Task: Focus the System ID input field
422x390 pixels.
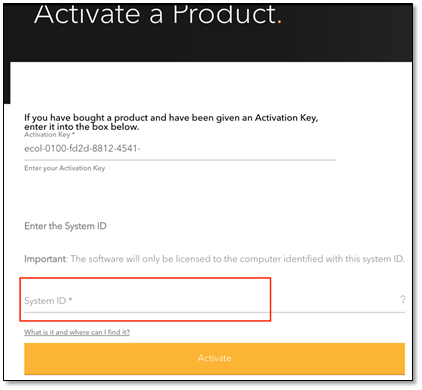Action: pyautogui.click(x=214, y=301)
